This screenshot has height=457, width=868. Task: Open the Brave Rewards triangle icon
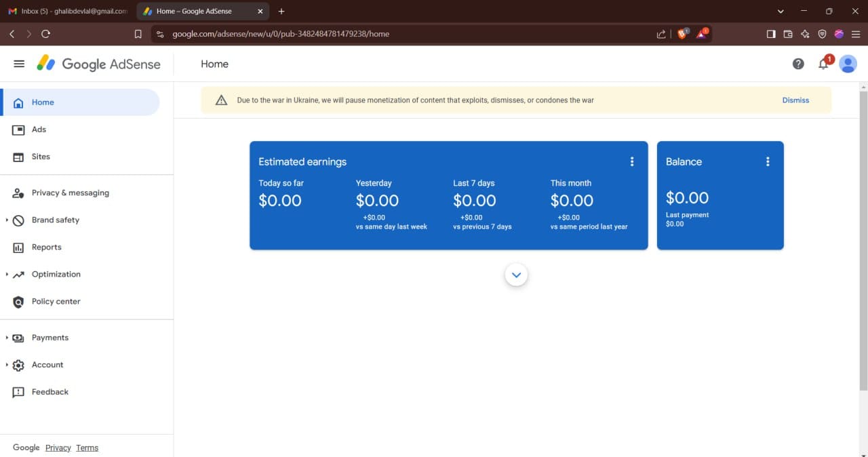coord(703,33)
